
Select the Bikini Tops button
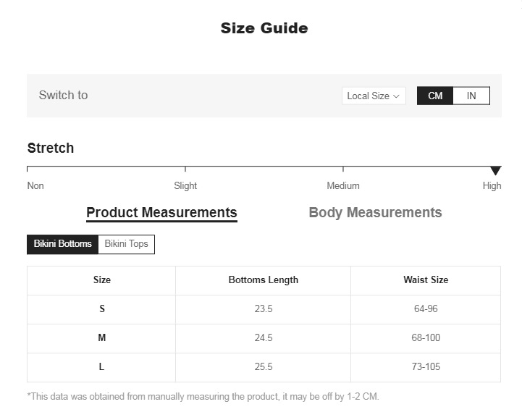(126, 244)
